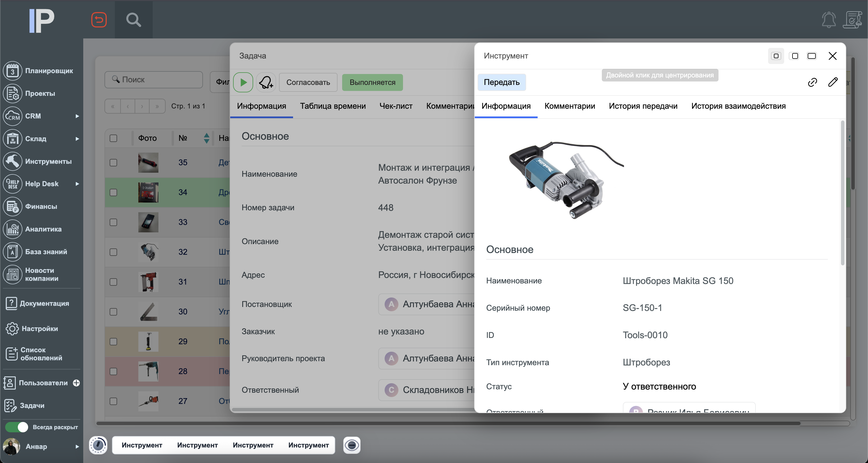Click the Поиск search field
Viewport: 868px width, 463px height.
click(x=153, y=80)
